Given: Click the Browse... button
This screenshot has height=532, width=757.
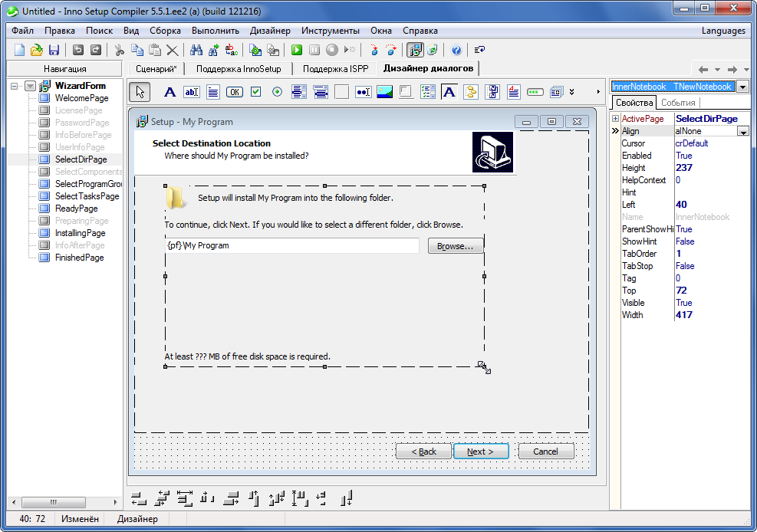Looking at the screenshot, I should click(456, 246).
